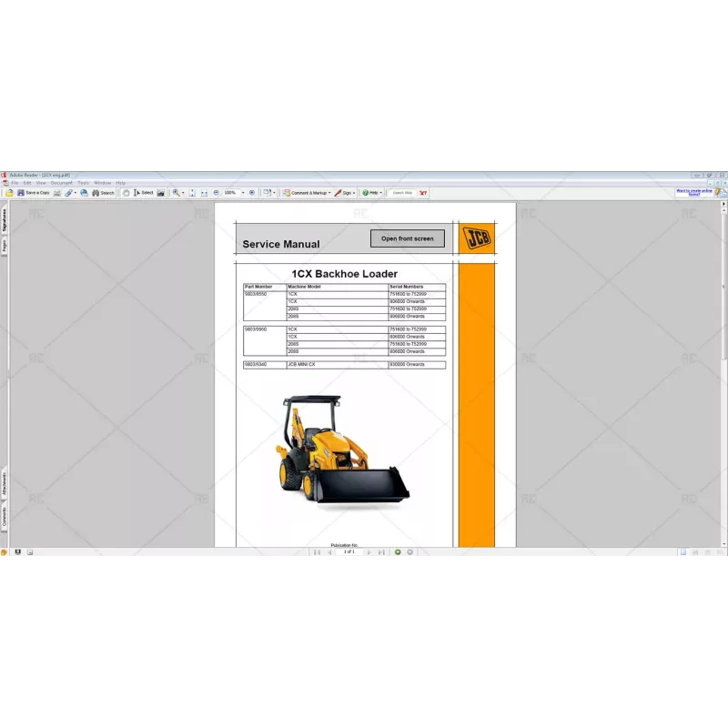Click inside the Search Web field
The height and width of the screenshot is (728, 728).
tap(403, 192)
